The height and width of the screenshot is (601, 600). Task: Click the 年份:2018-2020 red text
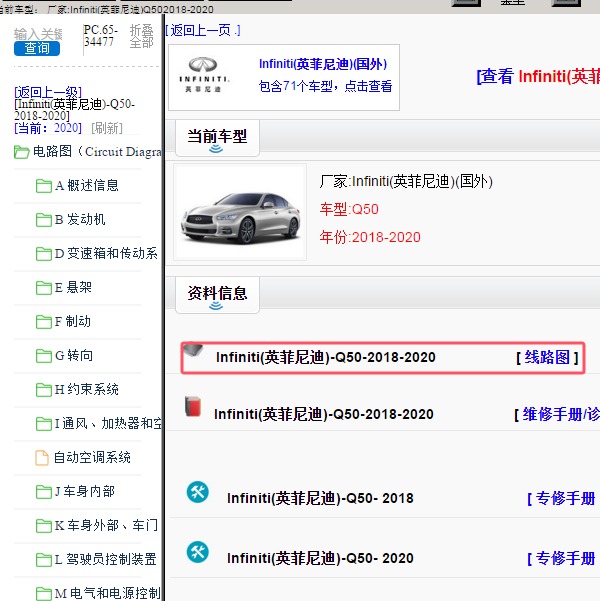[x=370, y=237]
